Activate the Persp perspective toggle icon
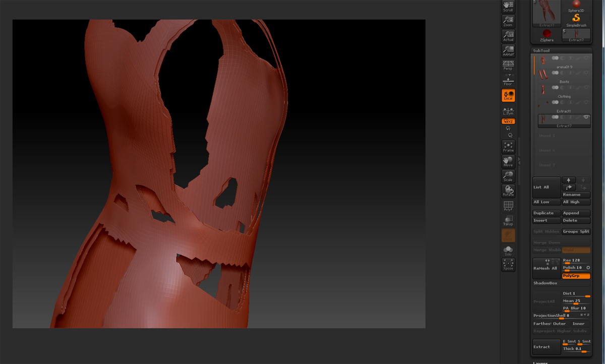 (508, 65)
